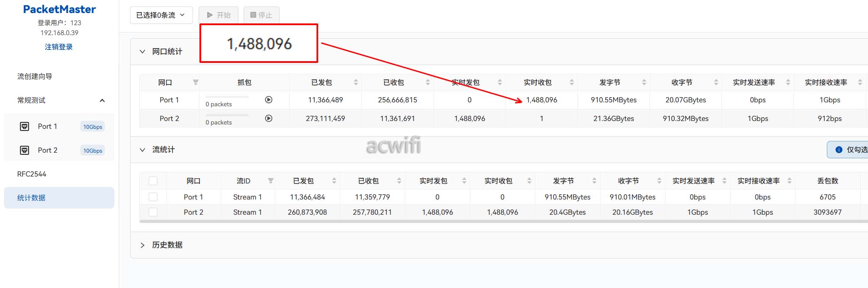Click the 20.07GBytes received bytes cell
Viewport: 868px width, 288px height.
[686, 100]
